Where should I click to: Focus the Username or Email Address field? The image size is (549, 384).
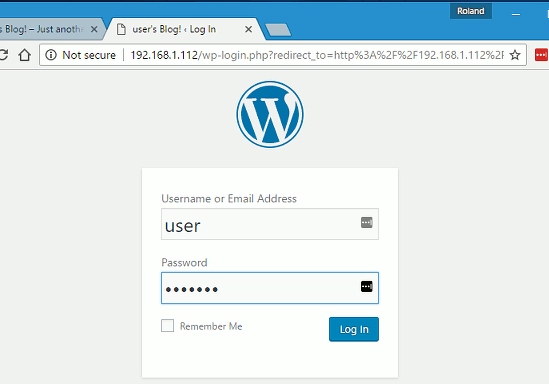point(270,224)
